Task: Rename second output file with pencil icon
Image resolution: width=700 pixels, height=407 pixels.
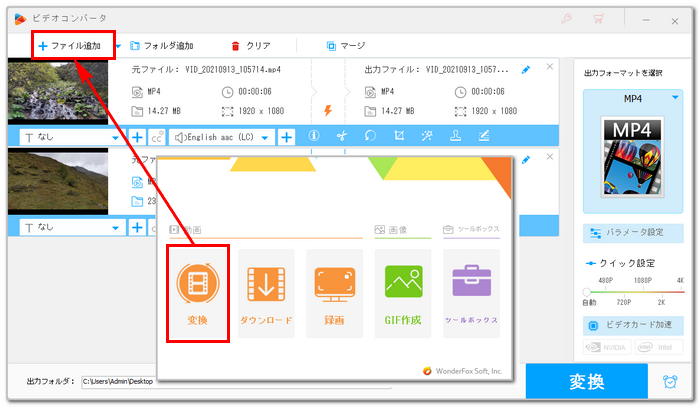Action: pos(526,159)
